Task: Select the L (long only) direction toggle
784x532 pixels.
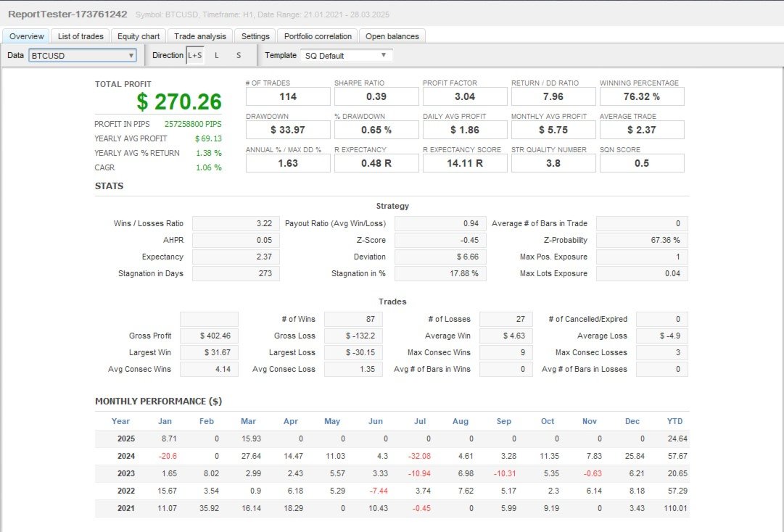Action: coord(217,56)
